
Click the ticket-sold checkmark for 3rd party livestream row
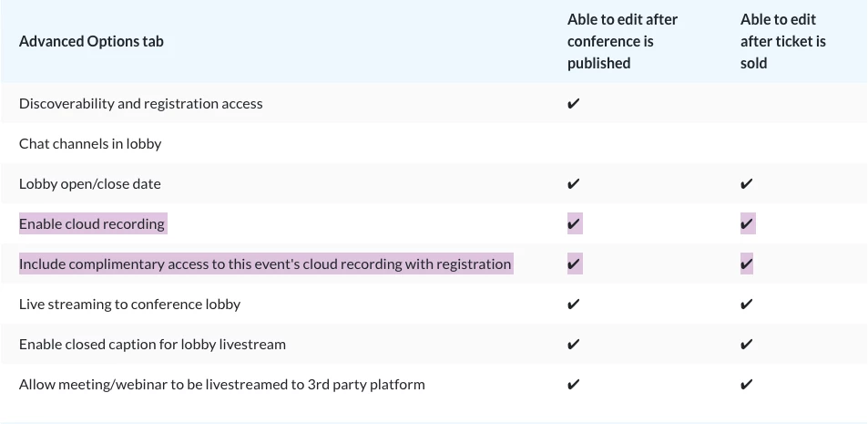tap(747, 385)
